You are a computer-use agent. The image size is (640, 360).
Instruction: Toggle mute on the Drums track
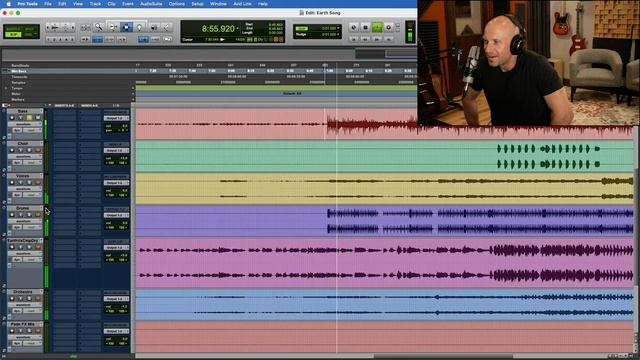[x=38, y=215]
